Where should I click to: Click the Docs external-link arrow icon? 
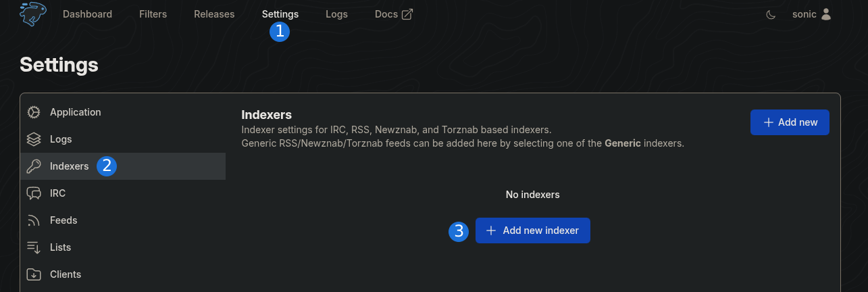pos(407,14)
